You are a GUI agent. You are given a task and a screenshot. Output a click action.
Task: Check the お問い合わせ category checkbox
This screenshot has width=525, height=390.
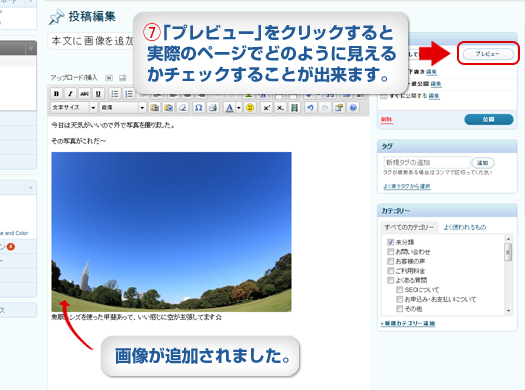click(390, 251)
